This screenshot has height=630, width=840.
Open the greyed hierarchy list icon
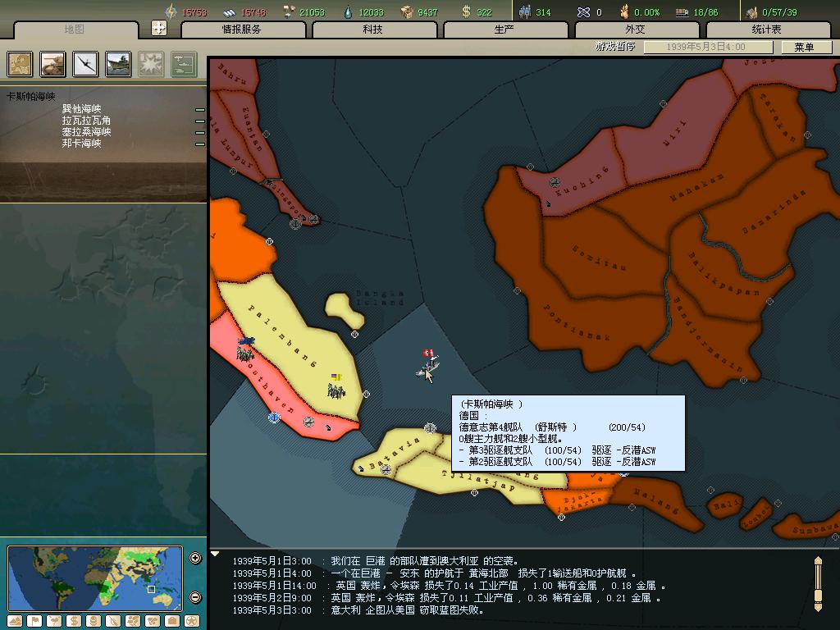point(185,64)
